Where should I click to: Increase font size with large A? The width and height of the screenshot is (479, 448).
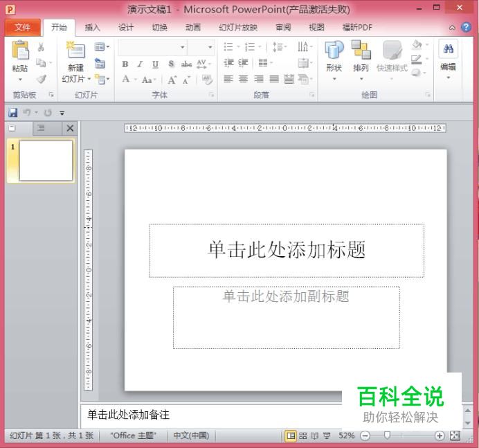click(172, 80)
